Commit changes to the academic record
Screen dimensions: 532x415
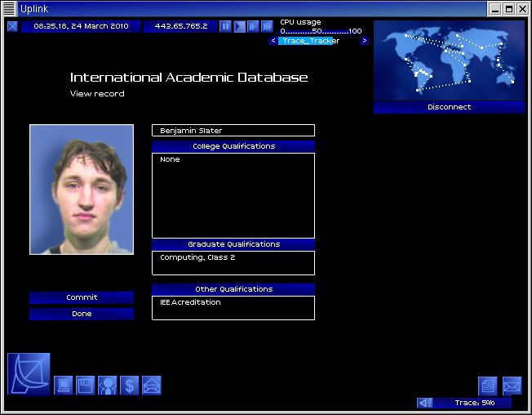82,297
